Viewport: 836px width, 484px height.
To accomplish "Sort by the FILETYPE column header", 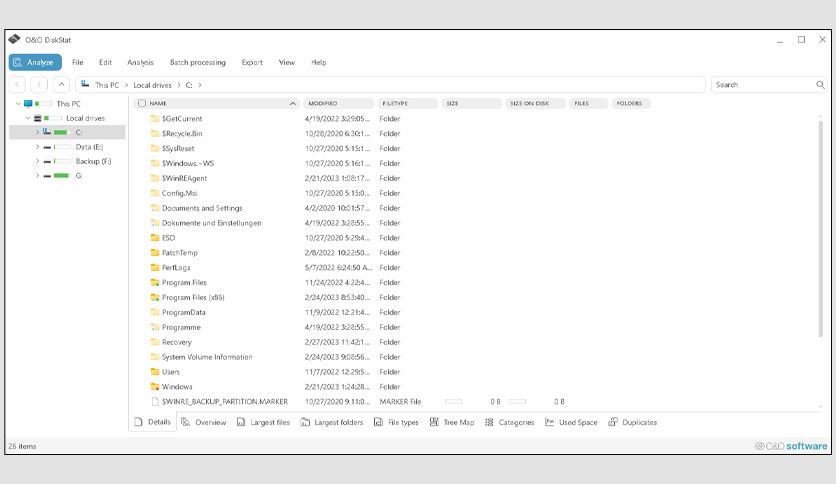I will (408, 103).
